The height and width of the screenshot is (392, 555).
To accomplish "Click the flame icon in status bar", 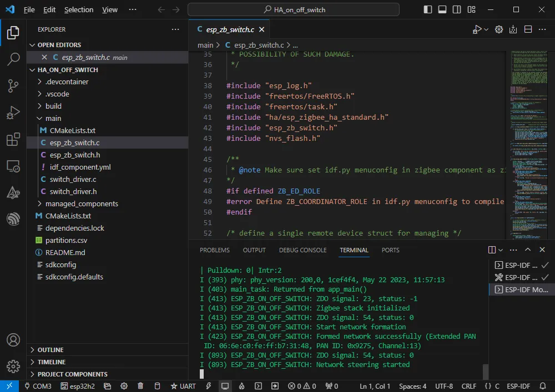I will [241, 386].
